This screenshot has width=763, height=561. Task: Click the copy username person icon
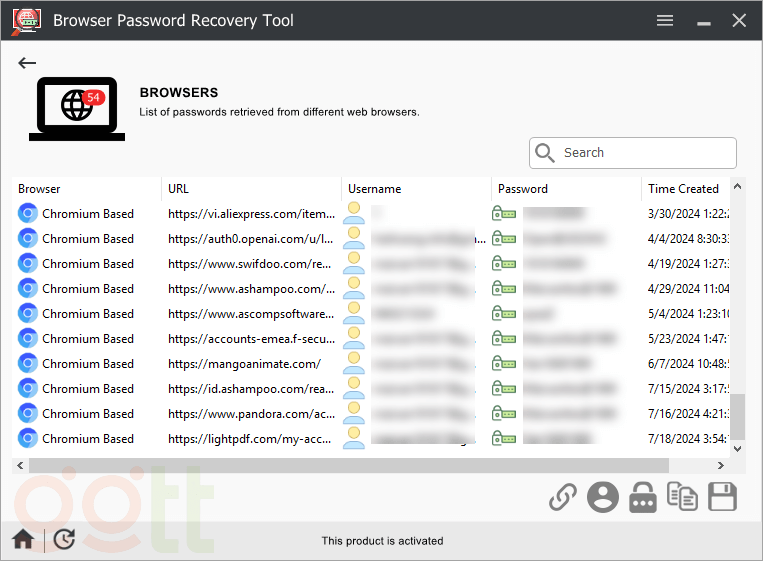point(603,497)
